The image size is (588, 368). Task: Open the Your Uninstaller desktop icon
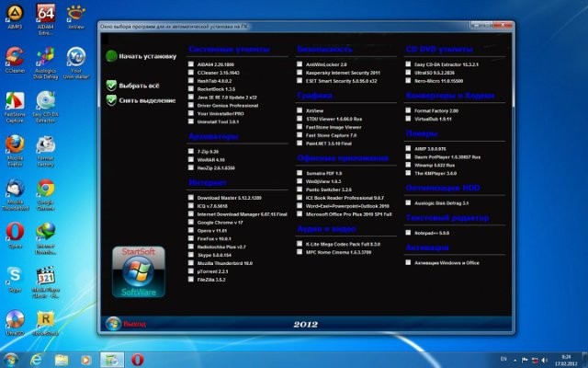[76, 63]
